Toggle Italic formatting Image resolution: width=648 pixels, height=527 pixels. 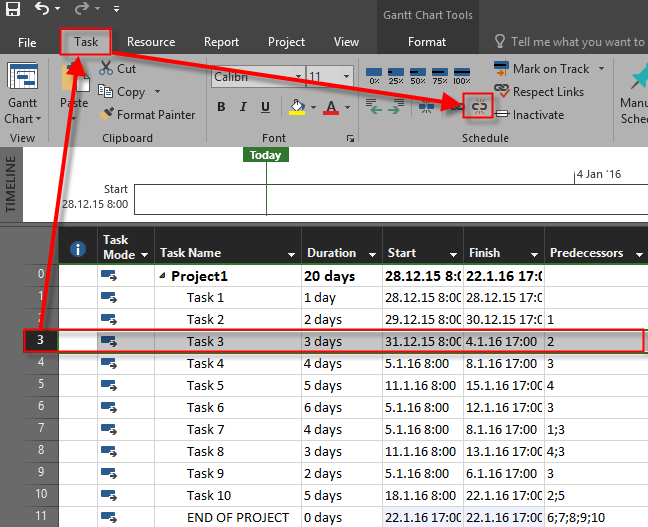pyautogui.click(x=245, y=107)
